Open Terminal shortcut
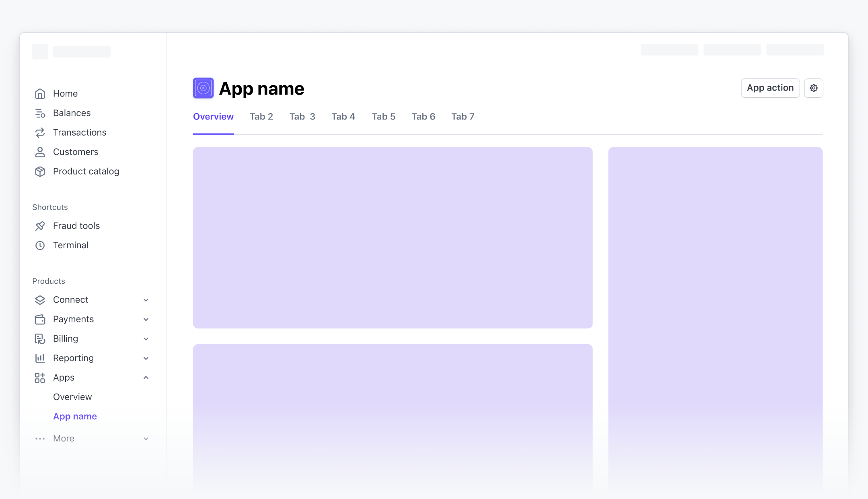The image size is (868, 499). click(x=71, y=245)
